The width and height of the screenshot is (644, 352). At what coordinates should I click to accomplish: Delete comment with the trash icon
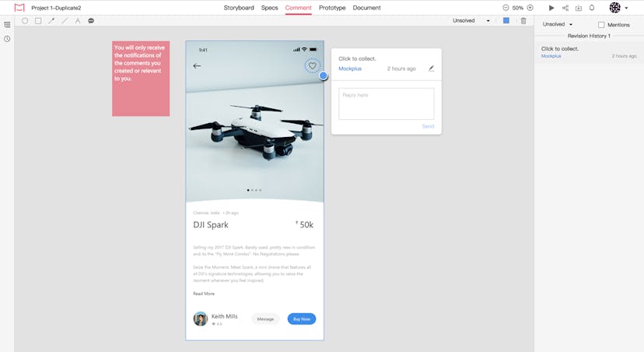pos(523,20)
